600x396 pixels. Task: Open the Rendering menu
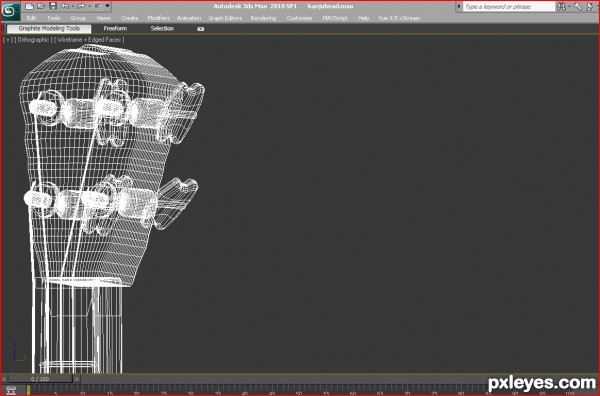point(263,18)
